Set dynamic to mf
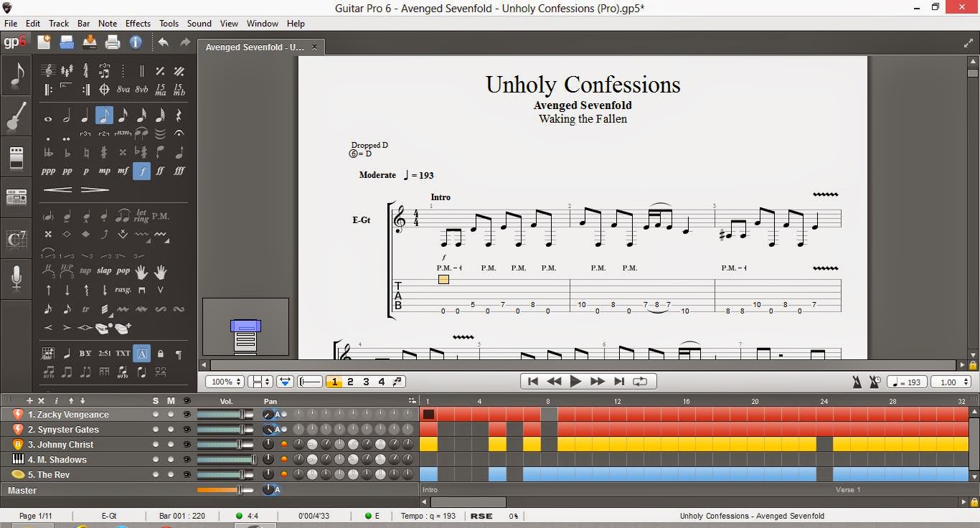The image size is (980, 528). (x=123, y=171)
